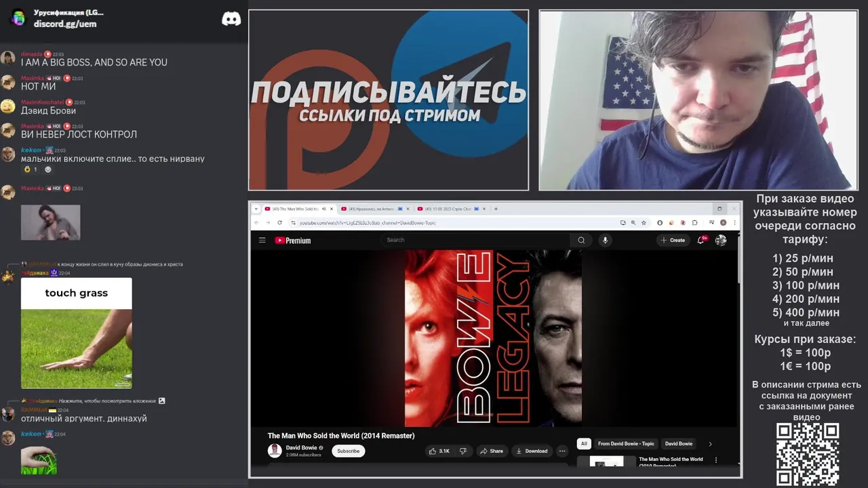Click the Create button
This screenshot has width=868, height=488.
tap(673, 240)
